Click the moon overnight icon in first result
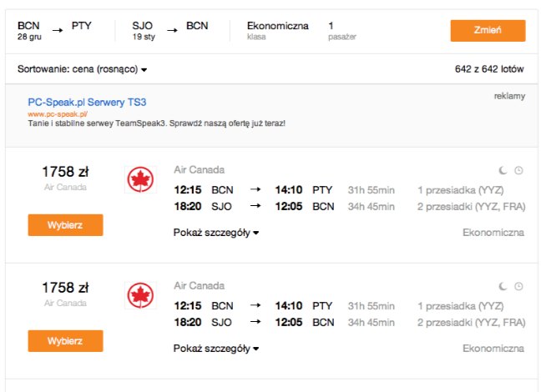 [503, 170]
